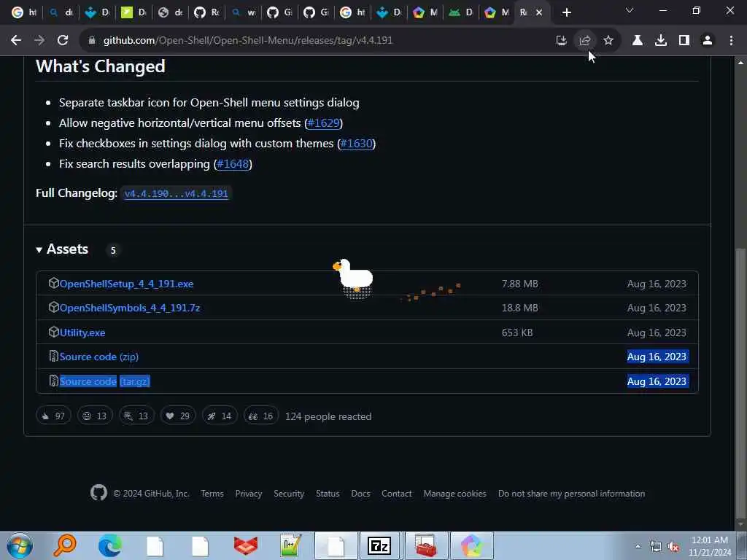Bookmark this page with the star icon
Viewport: 747px width, 560px height.
coord(608,41)
